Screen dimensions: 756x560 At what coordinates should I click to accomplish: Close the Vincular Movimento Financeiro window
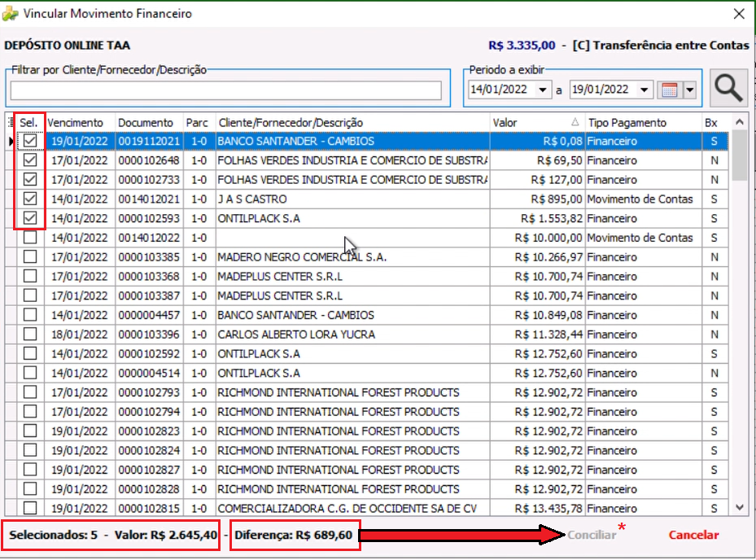click(x=739, y=14)
